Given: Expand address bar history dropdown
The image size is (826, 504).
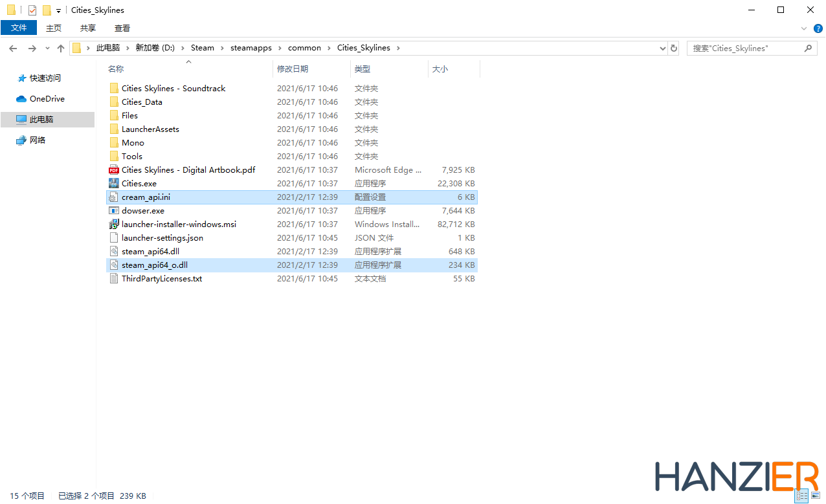Looking at the screenshot, I should point(662,49).
